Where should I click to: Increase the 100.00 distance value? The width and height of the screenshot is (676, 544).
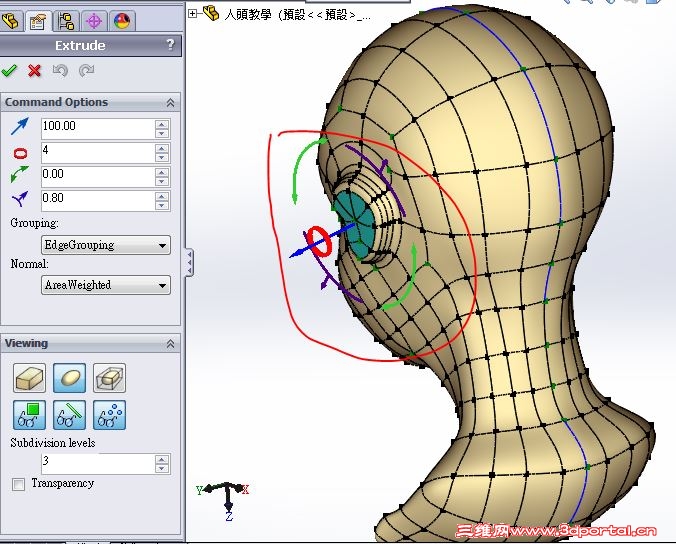(162, 124)
